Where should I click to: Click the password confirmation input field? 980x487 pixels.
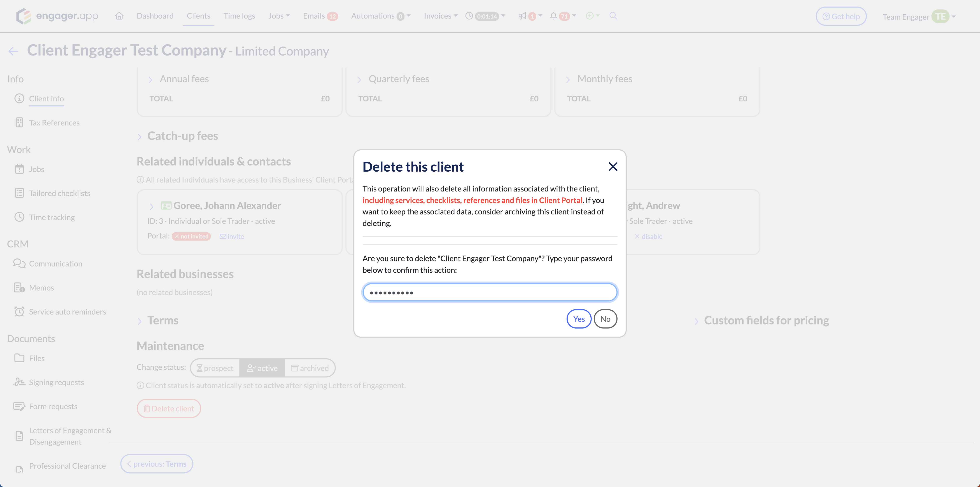[490, 292]
